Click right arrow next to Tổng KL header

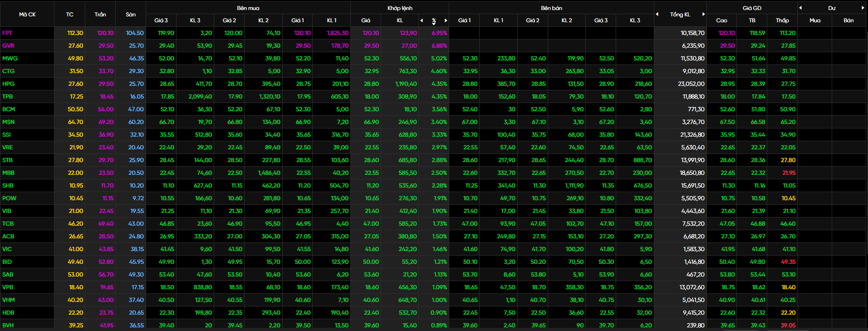click(703, 14)
